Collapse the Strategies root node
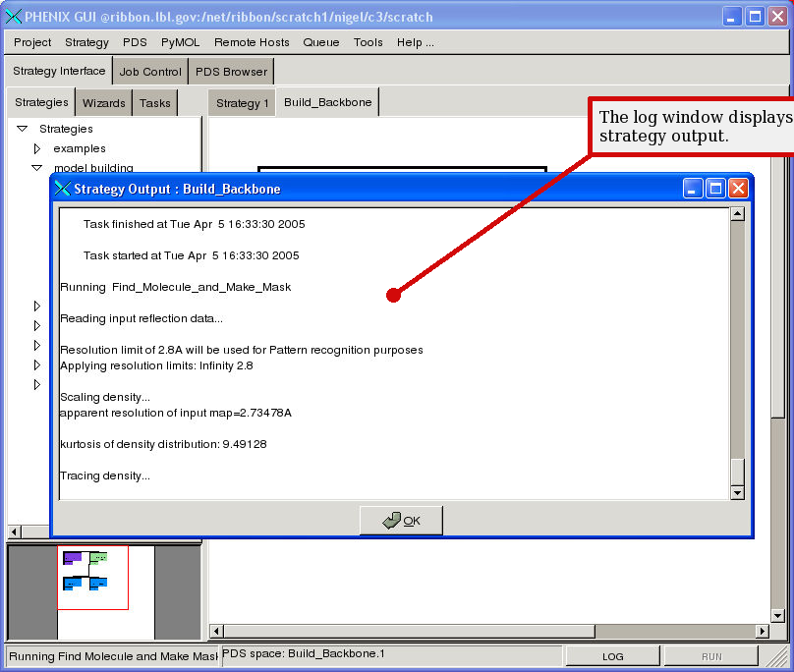 pyautogui.click(x=22, y=129)
